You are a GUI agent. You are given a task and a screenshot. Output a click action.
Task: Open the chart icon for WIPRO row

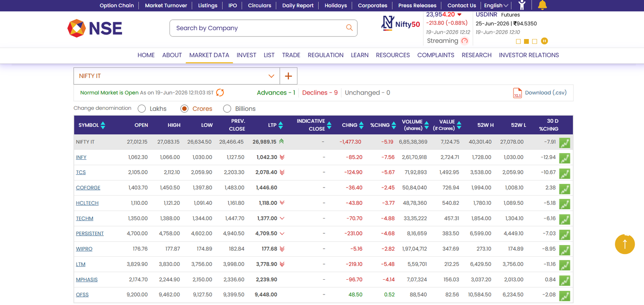click(x=565, y=250)
